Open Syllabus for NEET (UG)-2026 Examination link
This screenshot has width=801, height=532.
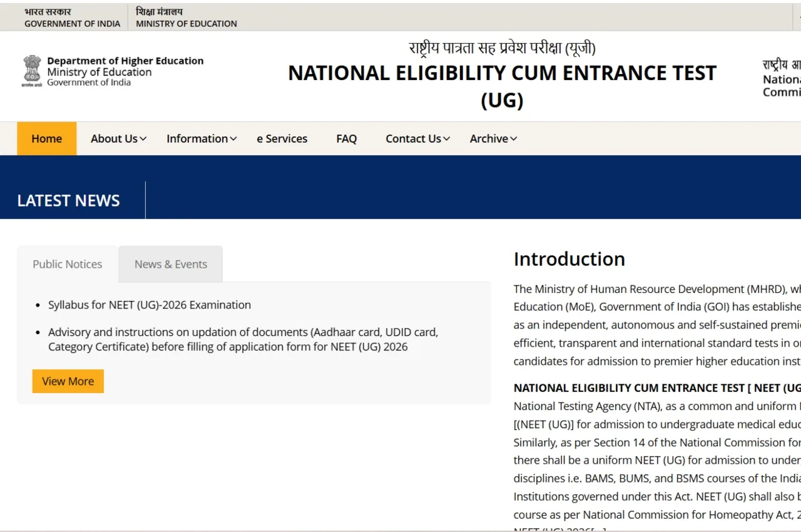(x=150, y=305)
